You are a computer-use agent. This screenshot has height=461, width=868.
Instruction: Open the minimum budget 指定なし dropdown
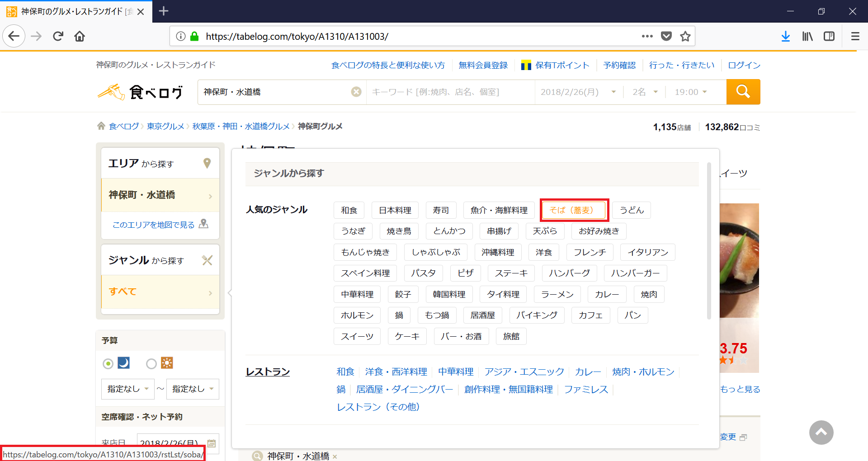click(x=128, y=389)
